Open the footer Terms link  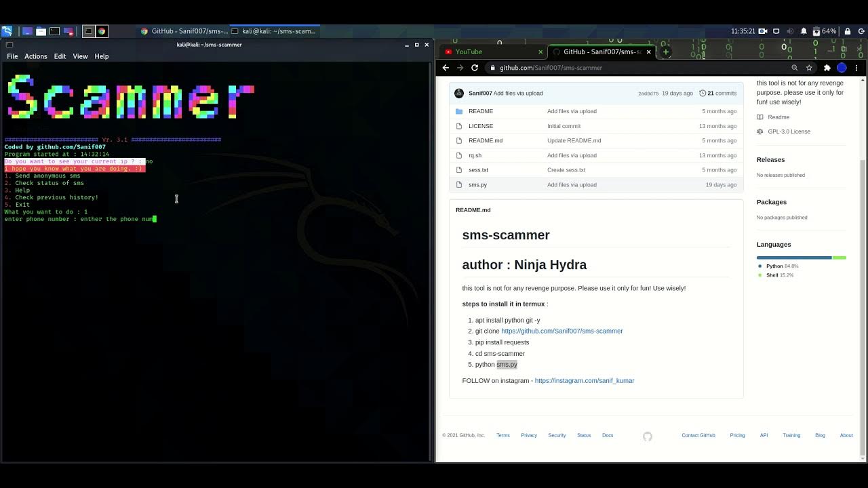tap(502, 435)
